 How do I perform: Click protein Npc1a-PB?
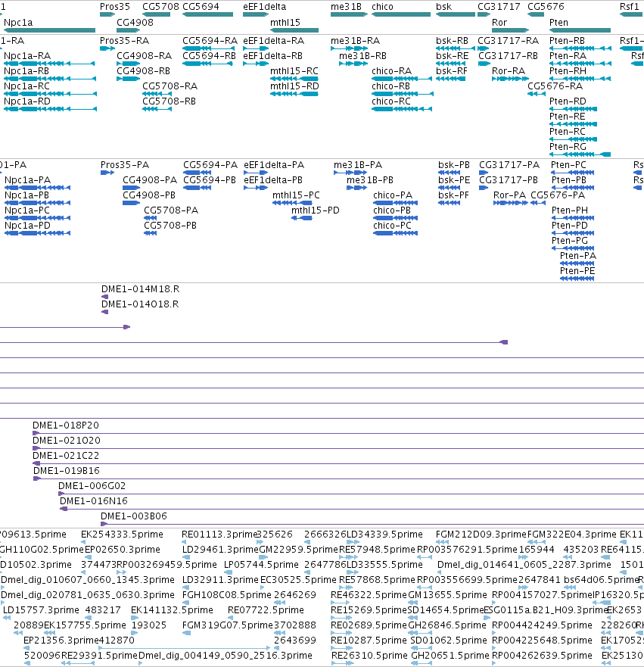26,195
